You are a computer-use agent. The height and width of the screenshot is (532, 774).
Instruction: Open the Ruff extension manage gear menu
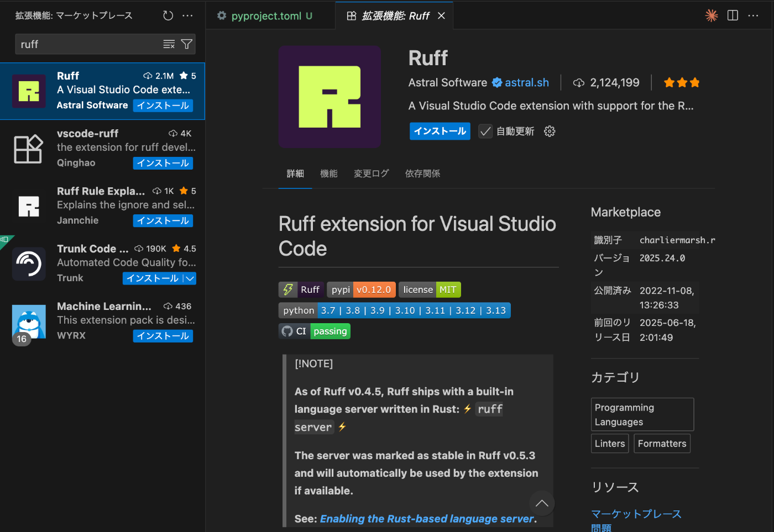tap(549, 131)
